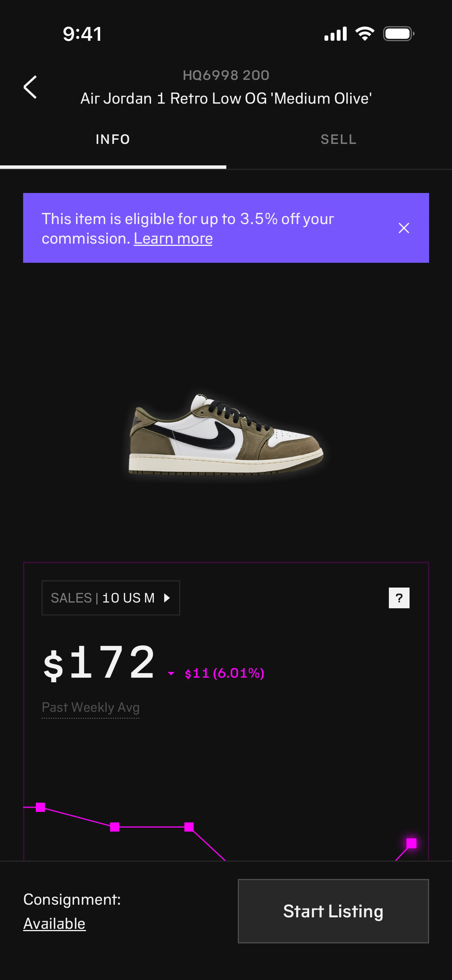Switch to the INFO tab

point(113,140)
